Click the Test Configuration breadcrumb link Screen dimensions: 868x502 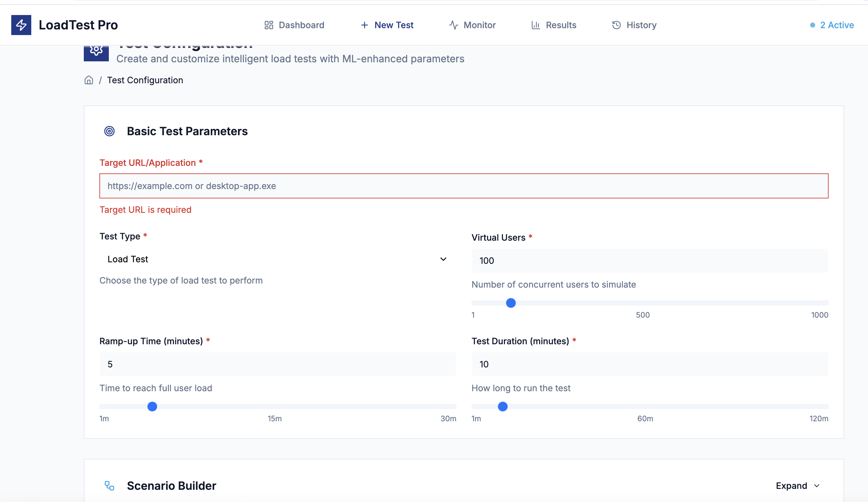pos(145,80)
